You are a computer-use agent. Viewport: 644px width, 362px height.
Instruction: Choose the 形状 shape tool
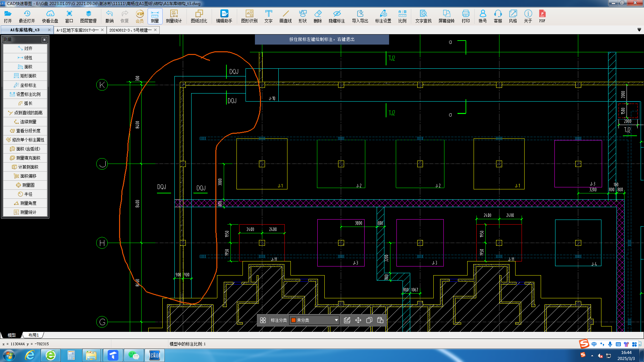(x=303, y=16)
